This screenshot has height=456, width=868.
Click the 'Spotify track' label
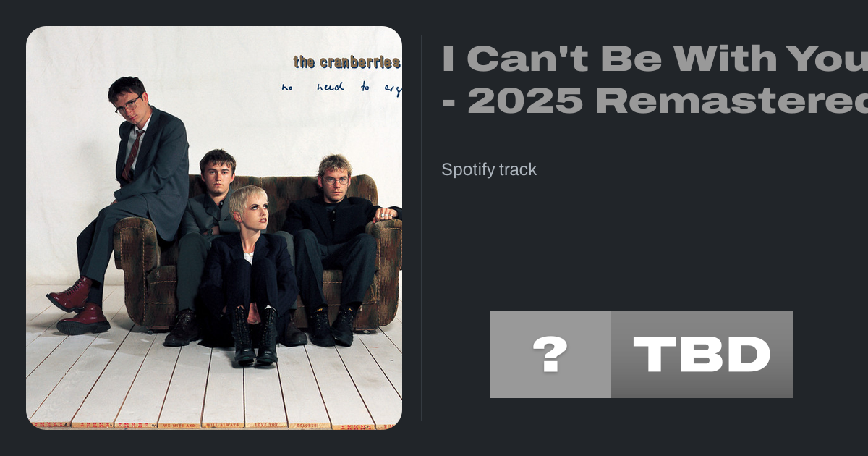(x=489, y=170)
